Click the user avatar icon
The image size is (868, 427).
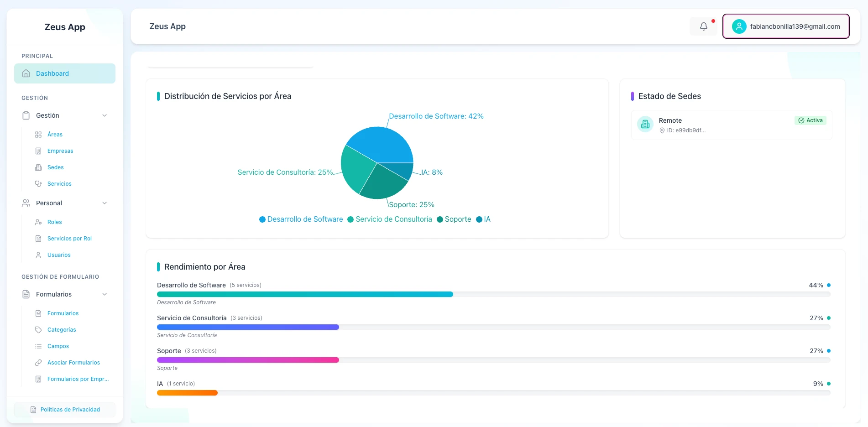(739, 26)
